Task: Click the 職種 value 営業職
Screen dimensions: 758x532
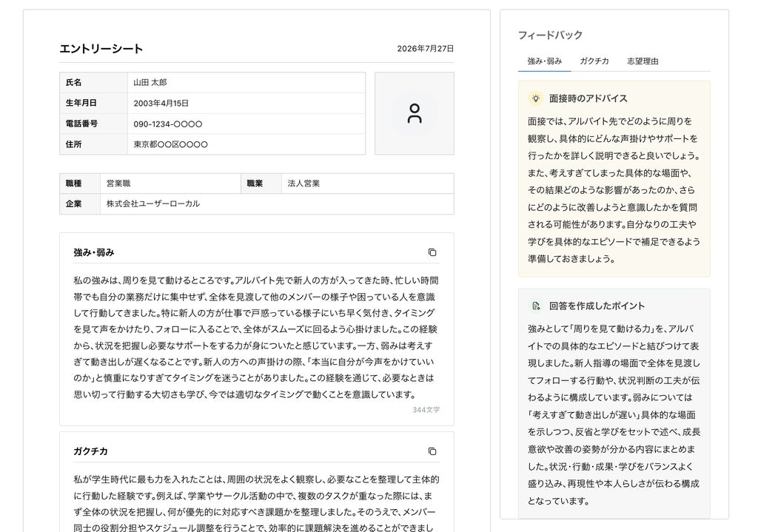Action: (x=170, y=183)
